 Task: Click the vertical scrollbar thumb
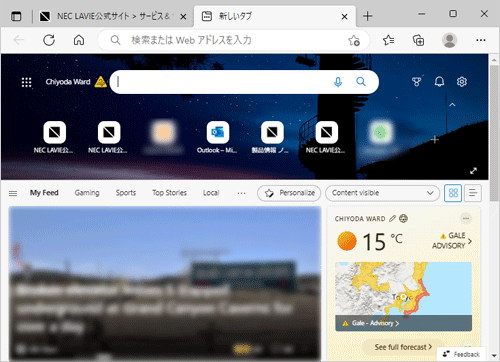coord(494,133)
